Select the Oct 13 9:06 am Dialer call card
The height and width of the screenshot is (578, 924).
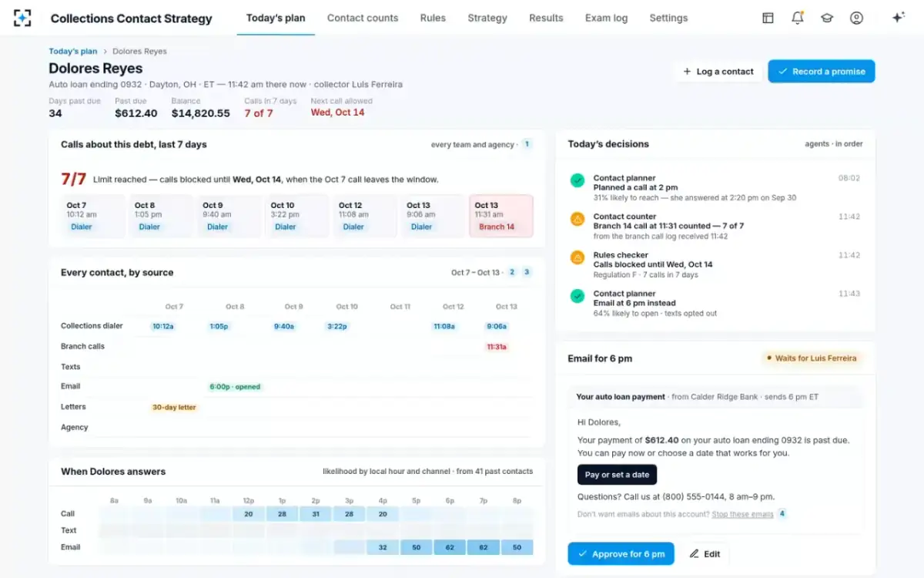(433, 216)
